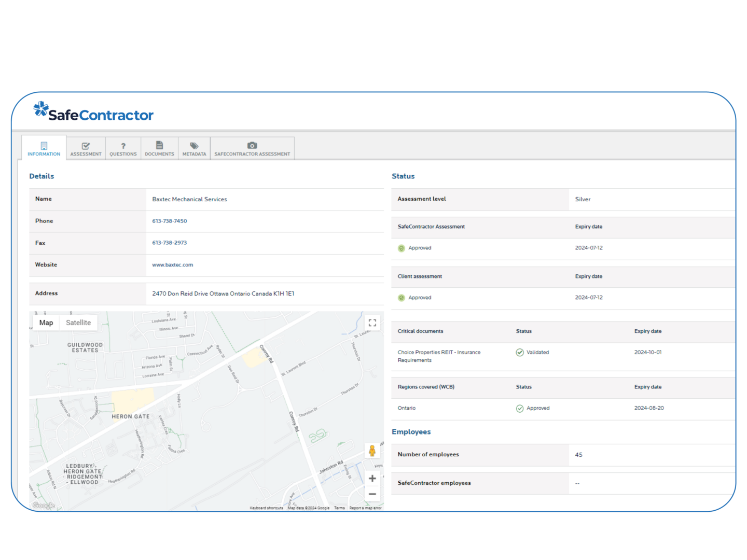Click the Google logo on map
The width and height of the screenshot is (747, 560).
(44, 506)
